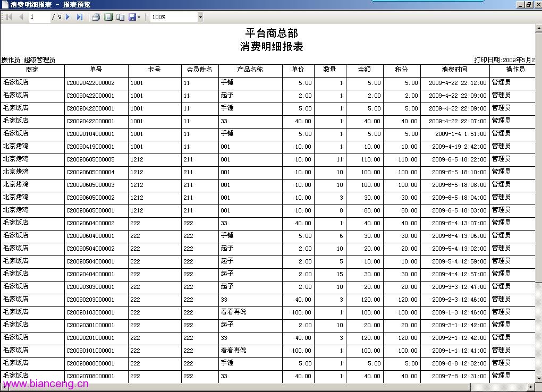542x392 pixels.
Task: Select order number C20090303000001
Action: (90, 287)
